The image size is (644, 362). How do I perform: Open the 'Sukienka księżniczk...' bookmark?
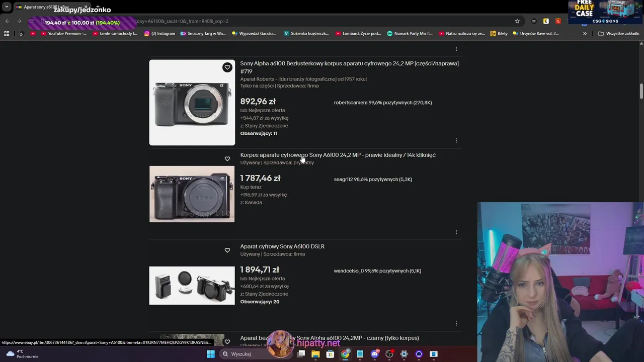pos(306,34)
